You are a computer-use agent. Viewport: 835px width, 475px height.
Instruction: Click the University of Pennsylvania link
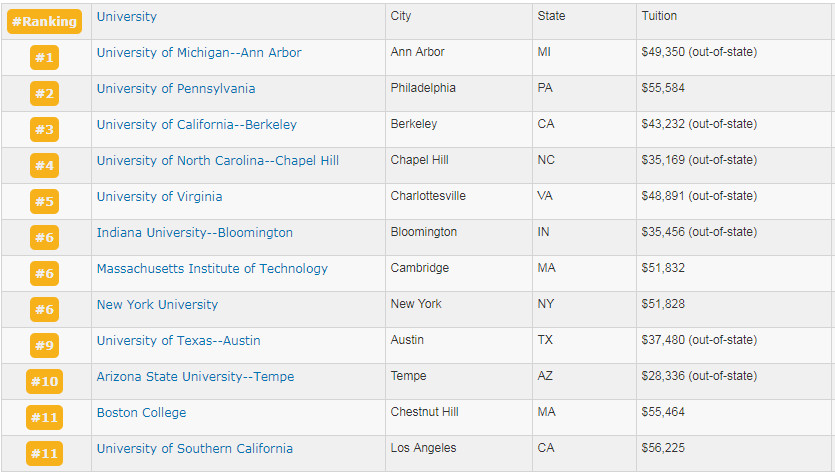[x=175, y=89]
